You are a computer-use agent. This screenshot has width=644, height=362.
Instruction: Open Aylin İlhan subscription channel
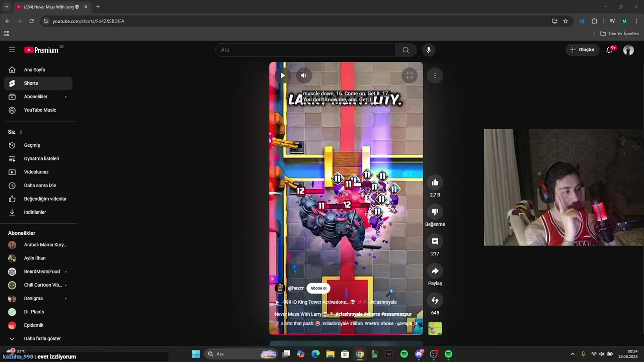[x=38, y=258]
